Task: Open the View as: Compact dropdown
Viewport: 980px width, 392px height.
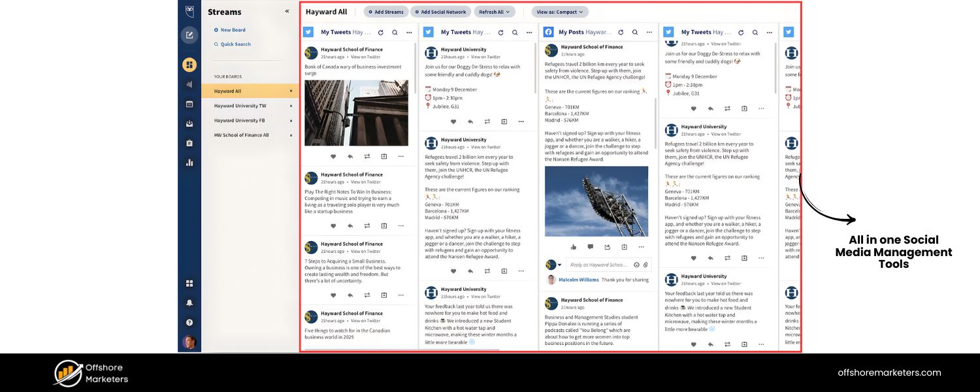Action: (x=559, y=11)
